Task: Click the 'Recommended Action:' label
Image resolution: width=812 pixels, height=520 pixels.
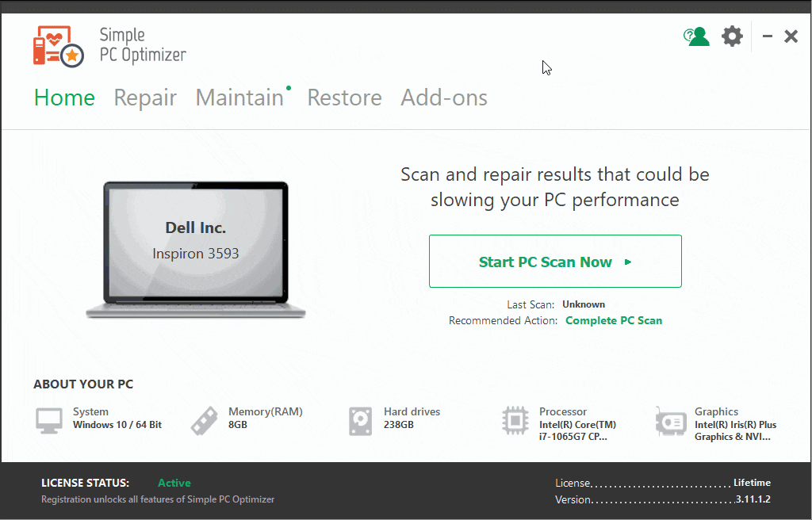Action: tap(503, 320)
